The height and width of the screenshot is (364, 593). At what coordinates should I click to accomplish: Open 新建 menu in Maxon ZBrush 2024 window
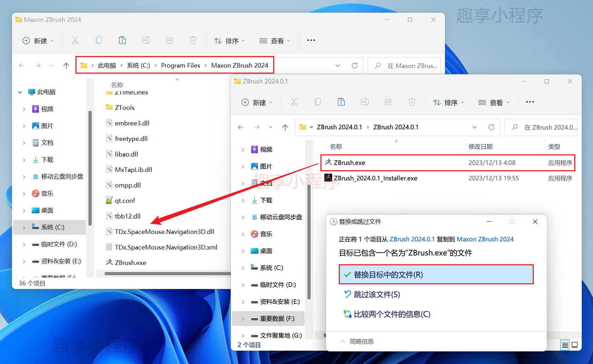pos(38,41)
